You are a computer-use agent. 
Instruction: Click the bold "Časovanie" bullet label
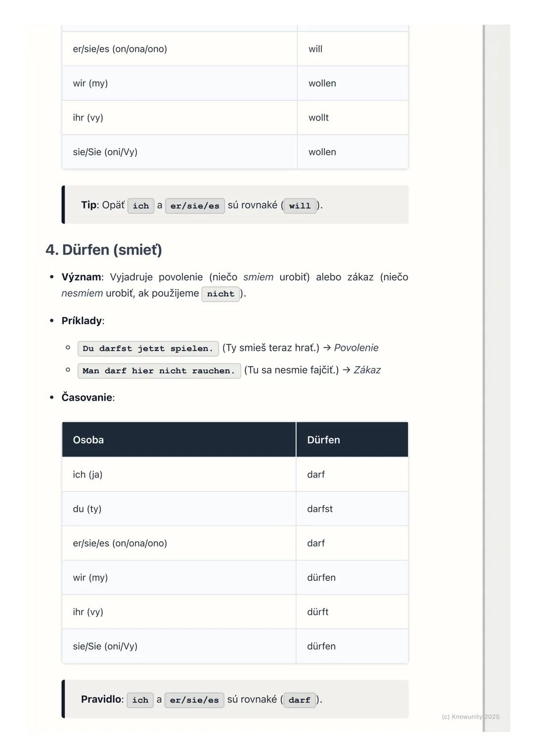(x=87, y=397)
